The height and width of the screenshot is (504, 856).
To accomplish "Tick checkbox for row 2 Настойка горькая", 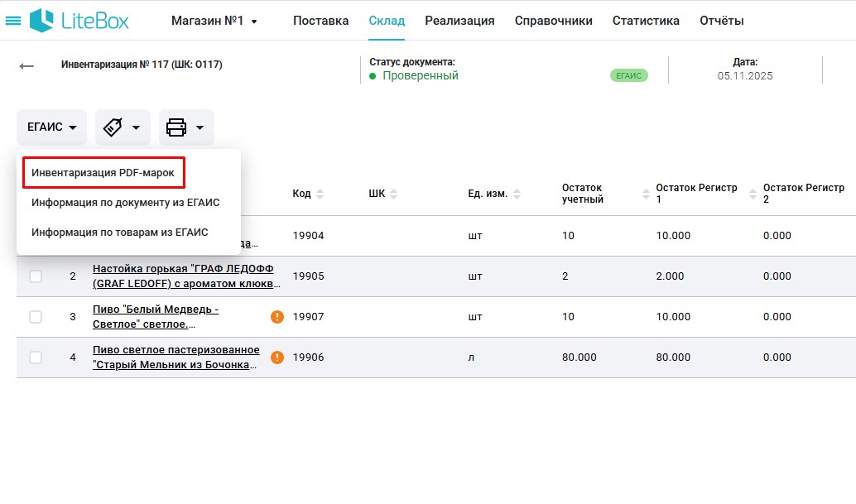I will [36, 276].
